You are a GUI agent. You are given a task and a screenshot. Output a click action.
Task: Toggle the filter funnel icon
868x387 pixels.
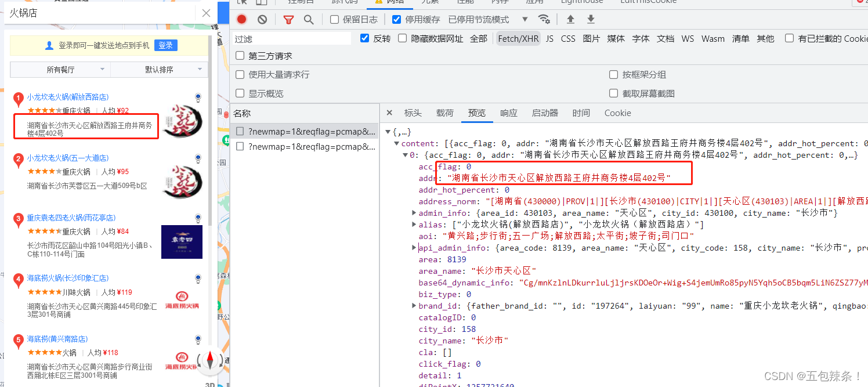pos(288,19)
